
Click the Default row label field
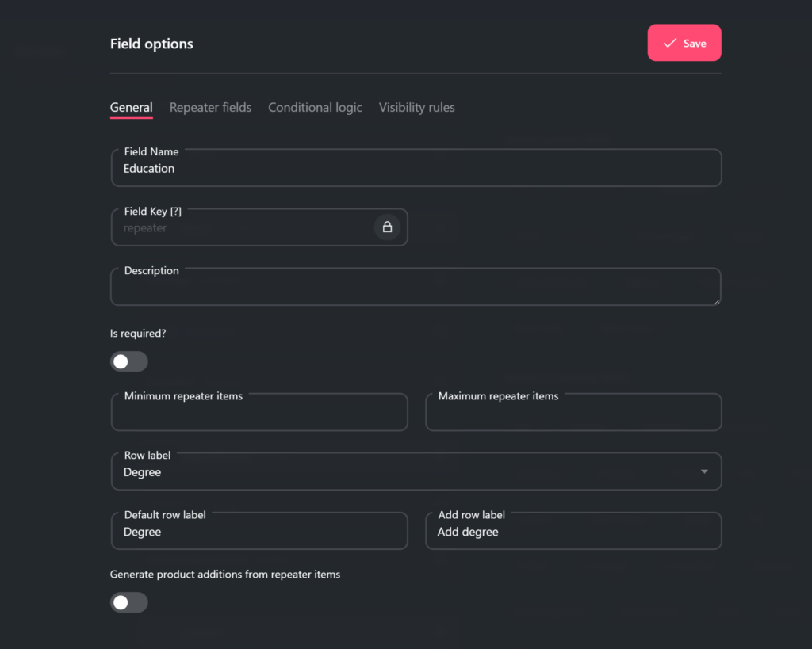(x=259, y=533)
